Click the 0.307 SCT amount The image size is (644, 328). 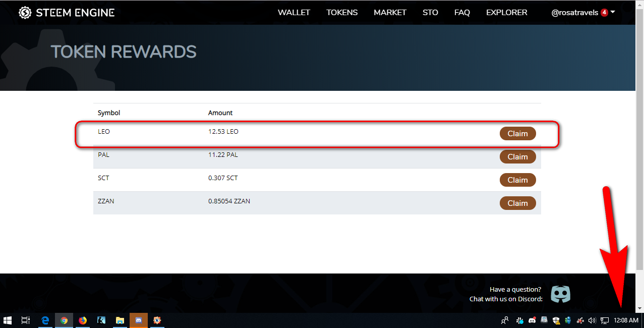(223, 178)
